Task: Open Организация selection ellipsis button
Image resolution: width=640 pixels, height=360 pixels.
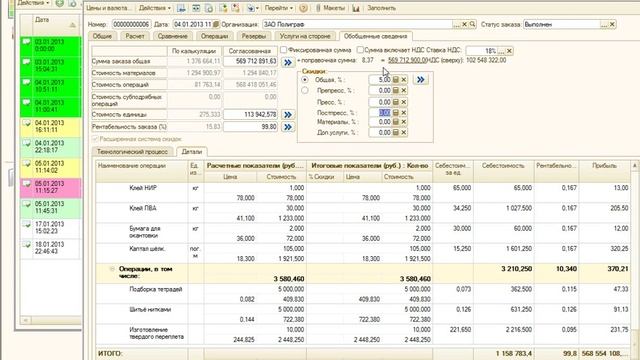Action: [x=456, y=24]
